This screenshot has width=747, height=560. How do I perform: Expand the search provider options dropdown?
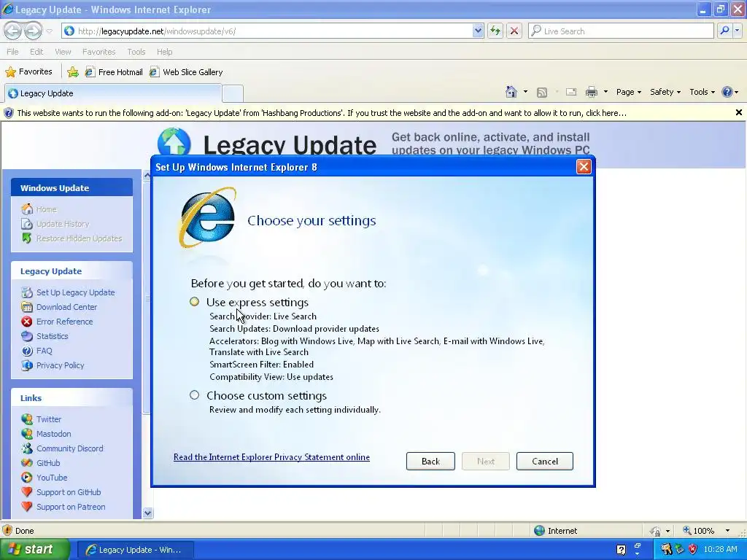pos(737,31)
